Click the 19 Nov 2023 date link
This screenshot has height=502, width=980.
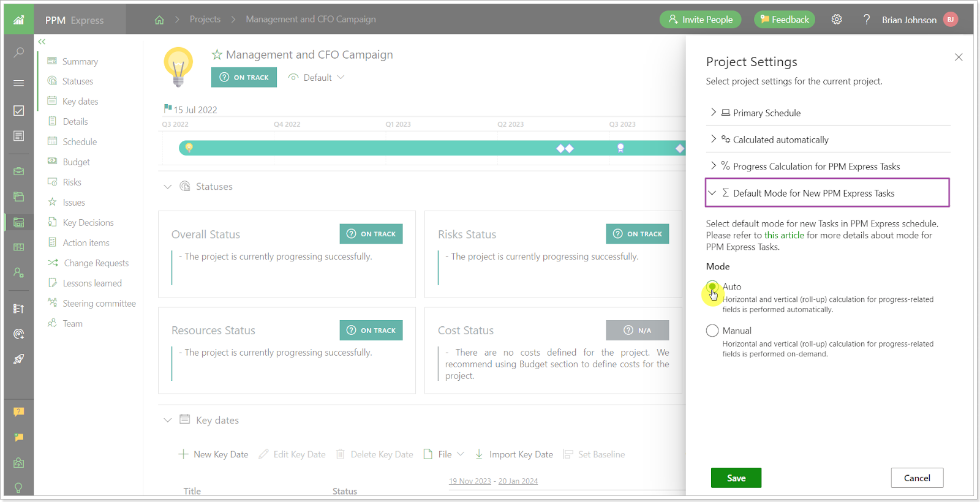[470, 481]
